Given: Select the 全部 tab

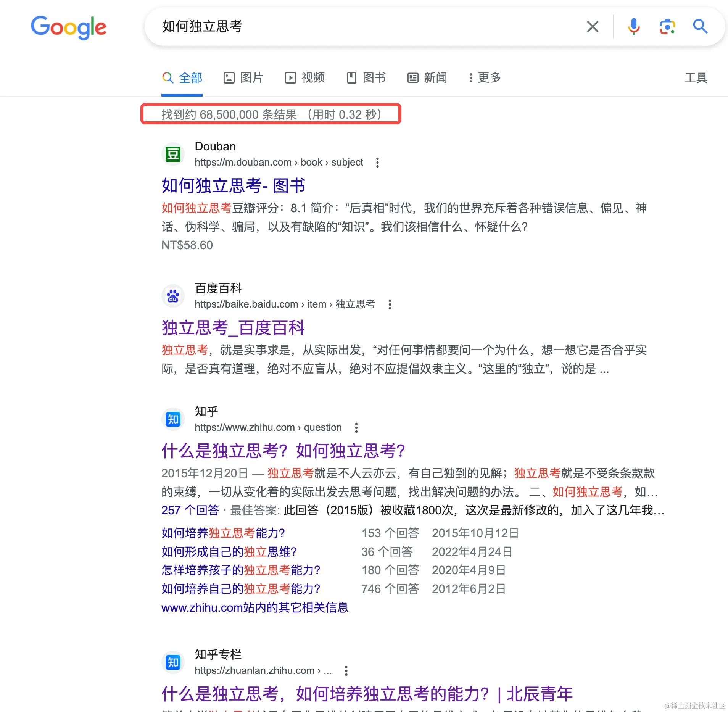Looking at the screenshot, I should (182, 78).
